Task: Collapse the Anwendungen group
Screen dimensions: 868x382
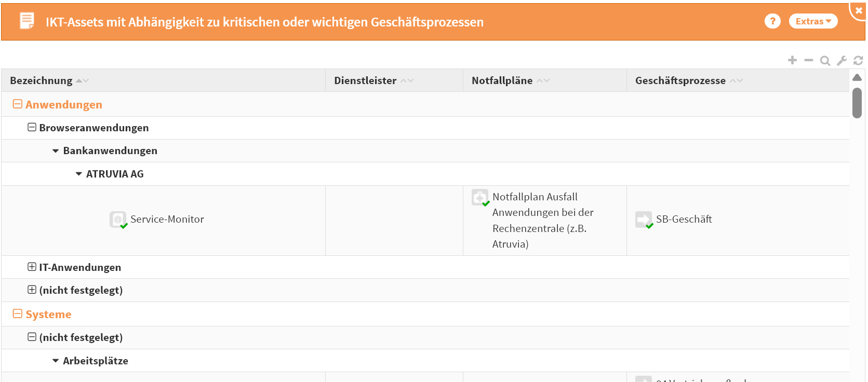Action: 18,104
